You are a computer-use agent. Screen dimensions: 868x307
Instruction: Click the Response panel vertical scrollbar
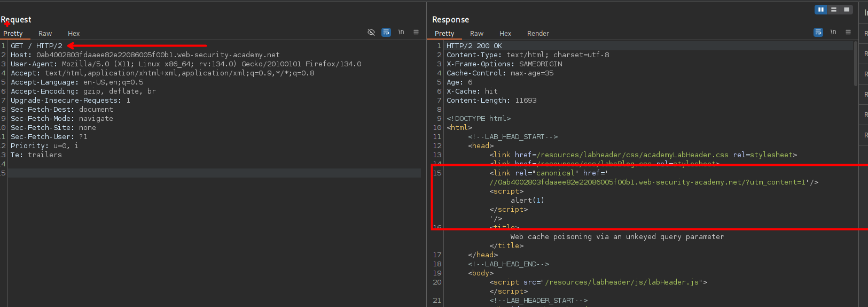point(856,63)
